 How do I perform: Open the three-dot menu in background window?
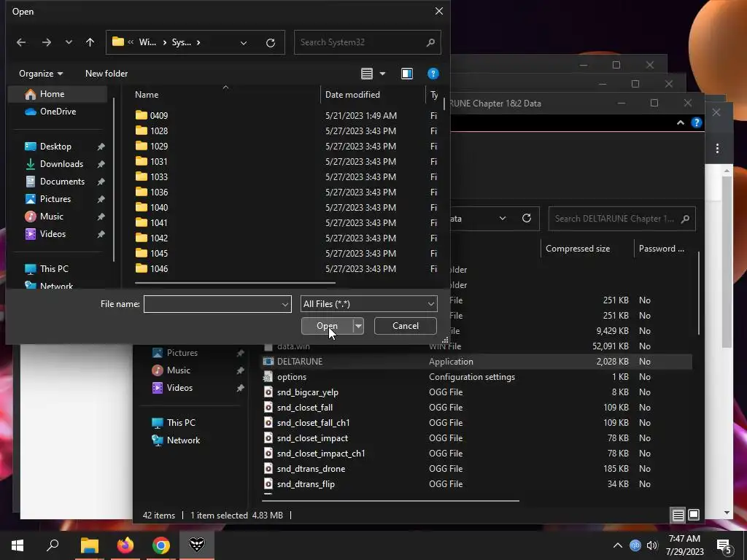(717, 149)
